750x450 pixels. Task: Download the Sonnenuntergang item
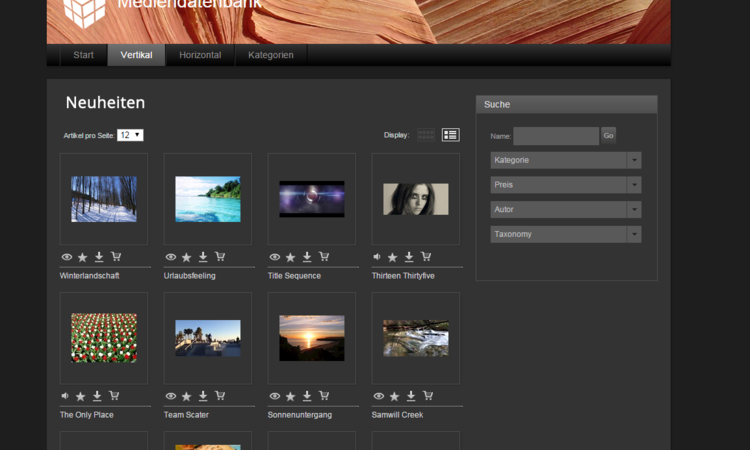coord(307,396)
